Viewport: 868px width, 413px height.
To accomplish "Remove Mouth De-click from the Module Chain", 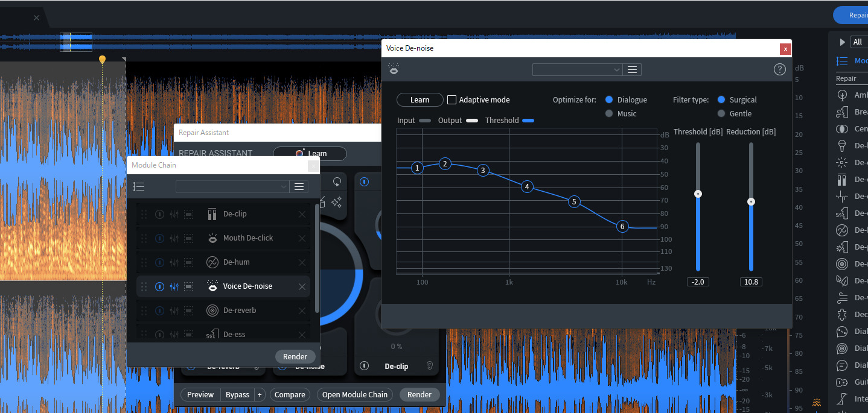I will point(302,238).
